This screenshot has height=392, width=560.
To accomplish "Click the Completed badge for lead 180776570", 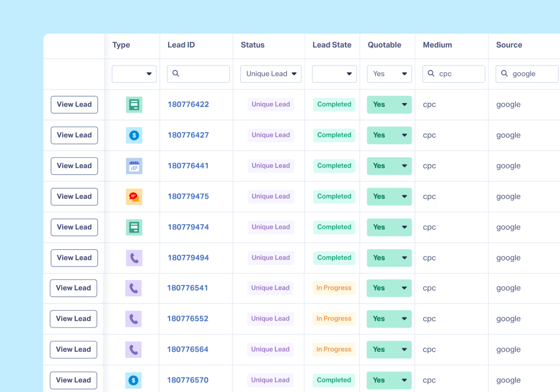I will pos(334,380).
